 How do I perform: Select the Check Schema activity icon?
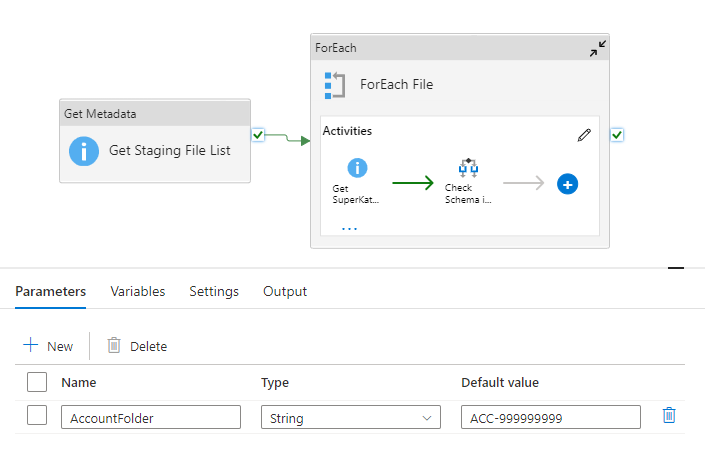(x=468, y=167)
